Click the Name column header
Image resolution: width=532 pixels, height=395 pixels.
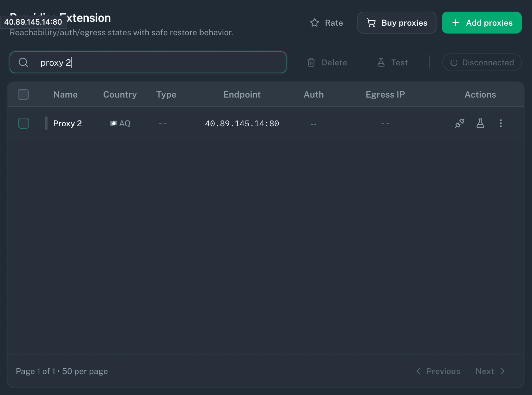click(65, 94)
